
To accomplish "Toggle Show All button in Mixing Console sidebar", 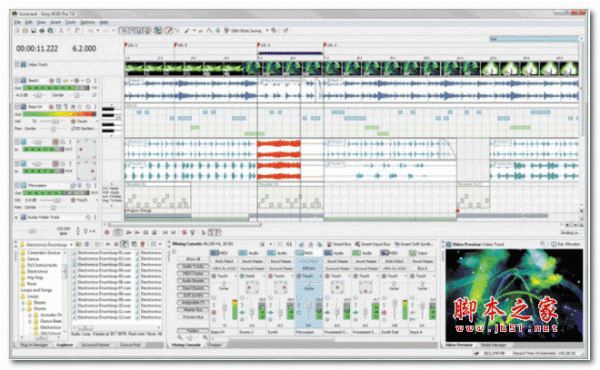I will [x=192, y=259].
